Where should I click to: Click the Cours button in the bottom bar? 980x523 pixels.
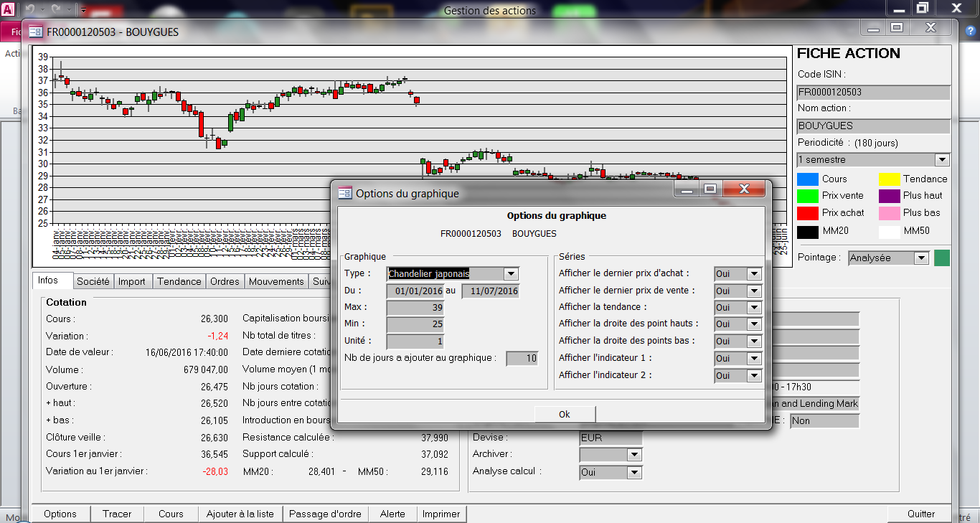[x=171, y=514]
